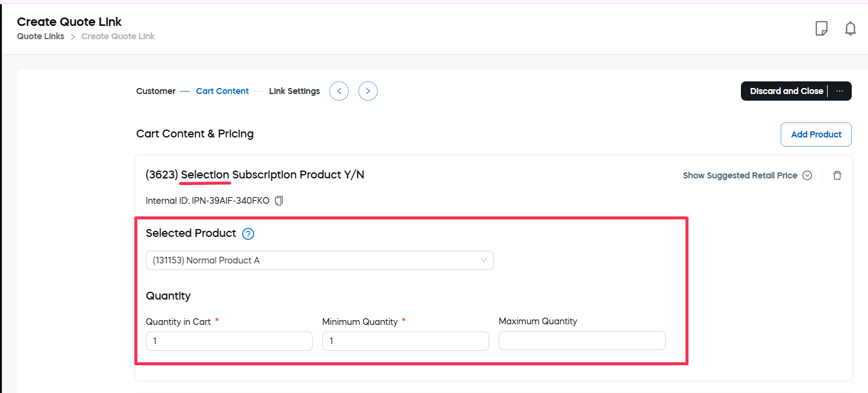Click the Create Quote Link breadcrumb text

pyautogui.click(x=118, y=36)
